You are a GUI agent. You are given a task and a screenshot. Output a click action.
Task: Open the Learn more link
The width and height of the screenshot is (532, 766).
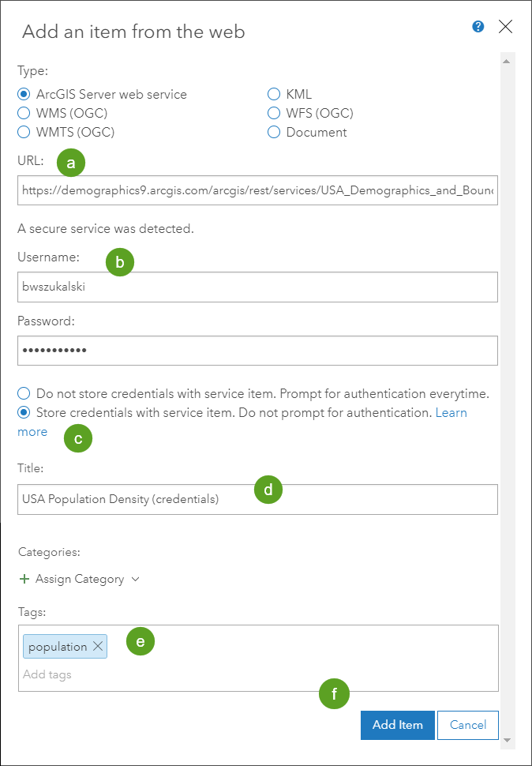click(x=451, y=412)
